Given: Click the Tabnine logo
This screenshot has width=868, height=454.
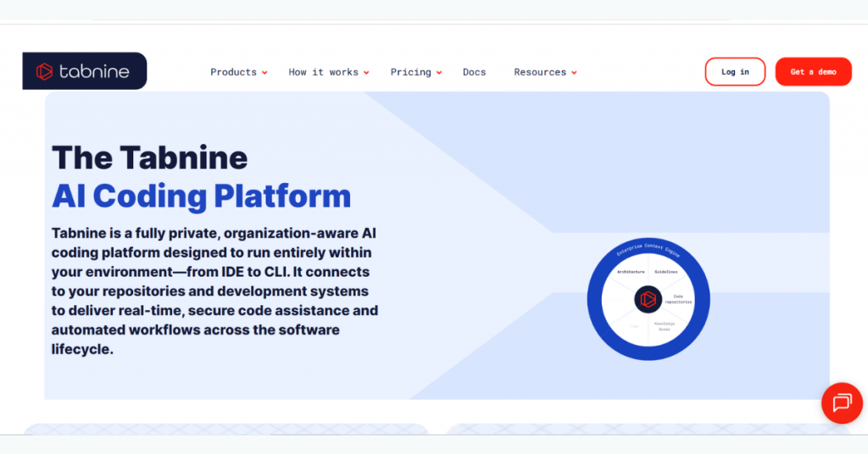Looking at the screenshot, I should (84, 71).
